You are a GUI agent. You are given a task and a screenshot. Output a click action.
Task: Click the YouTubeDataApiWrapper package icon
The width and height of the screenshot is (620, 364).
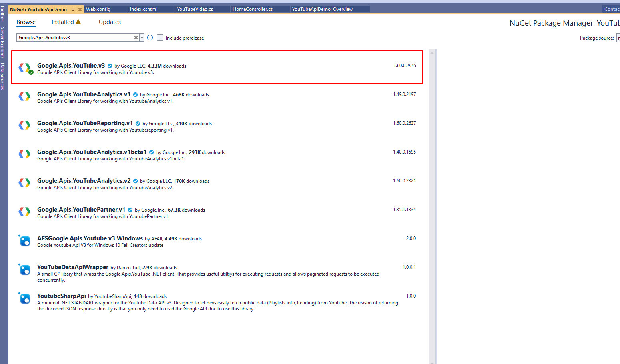point(24,269)
